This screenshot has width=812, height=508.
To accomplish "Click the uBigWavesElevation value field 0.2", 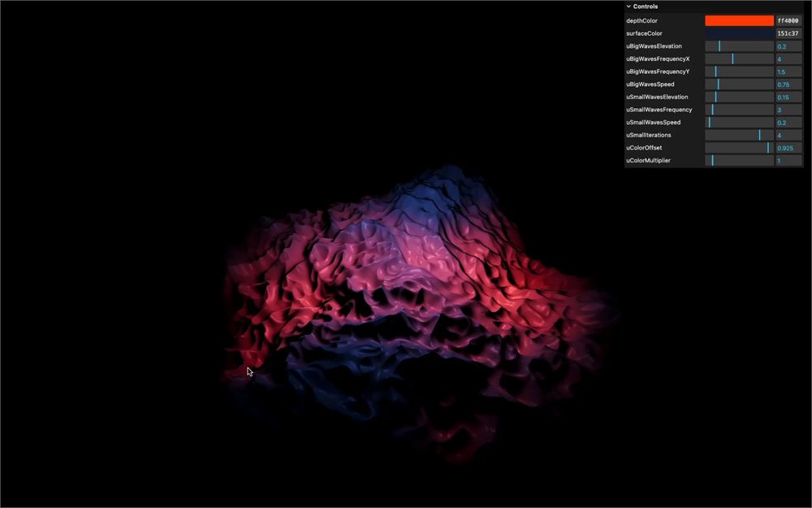I will click(x=788, y=46).
